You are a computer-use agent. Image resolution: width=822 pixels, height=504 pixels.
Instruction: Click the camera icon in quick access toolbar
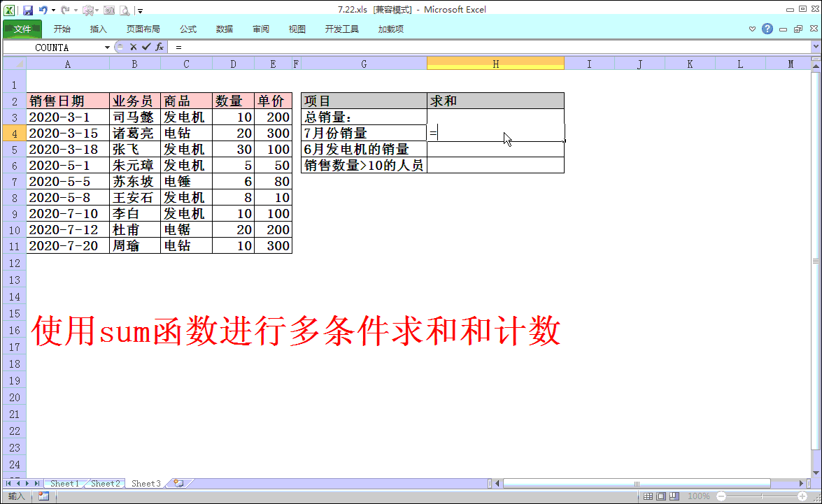click(x=109, y=10)
